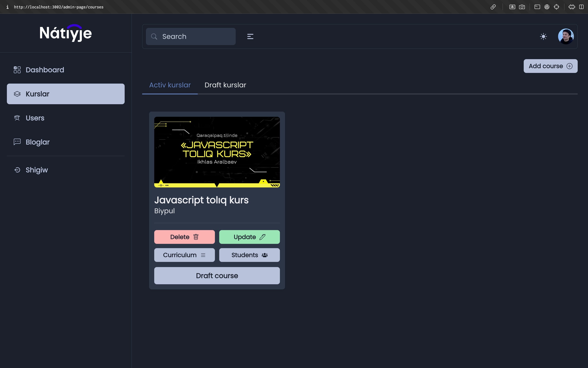Screen dimensions: 588x368
Task: Open the Users section via graduation cap icon
Action: point(17,118)
